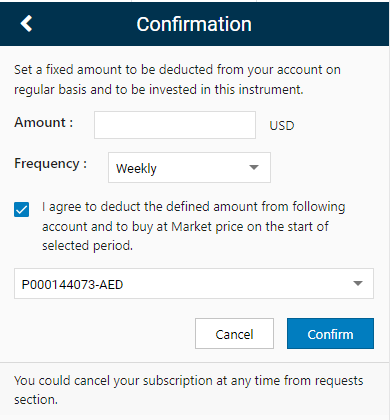Click the Confirmation header title
The width and height of the screenshot is (390, 420).
tap(194, 24)
